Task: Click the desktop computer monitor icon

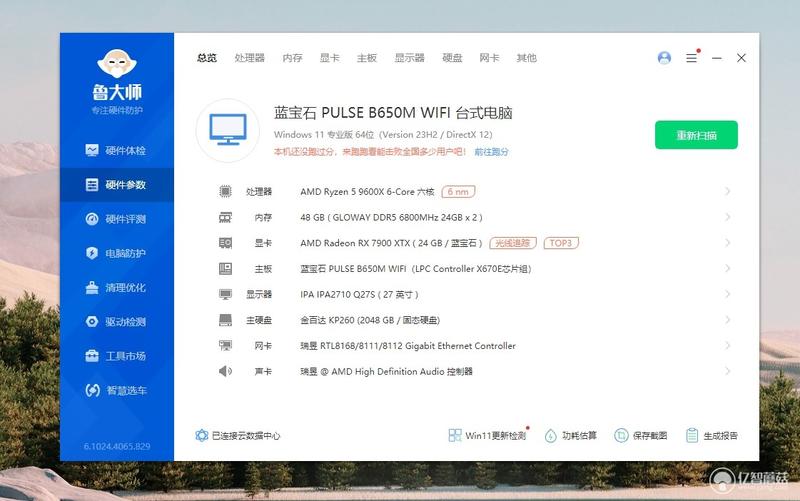Action: [228, 131]
